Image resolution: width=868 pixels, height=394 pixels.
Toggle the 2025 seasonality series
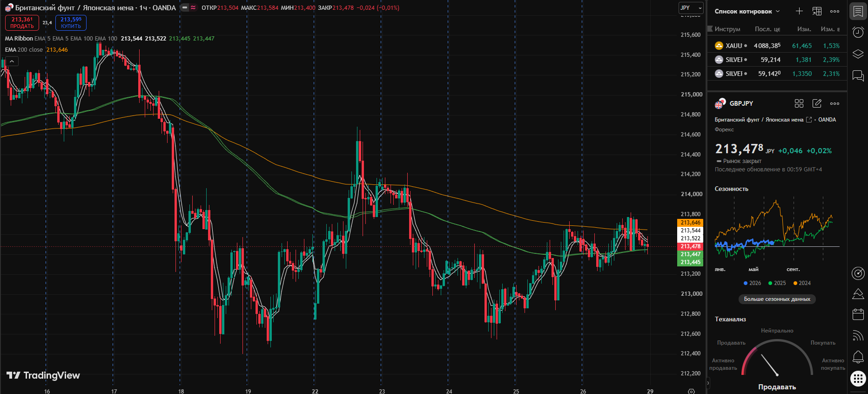click(777, 283)
